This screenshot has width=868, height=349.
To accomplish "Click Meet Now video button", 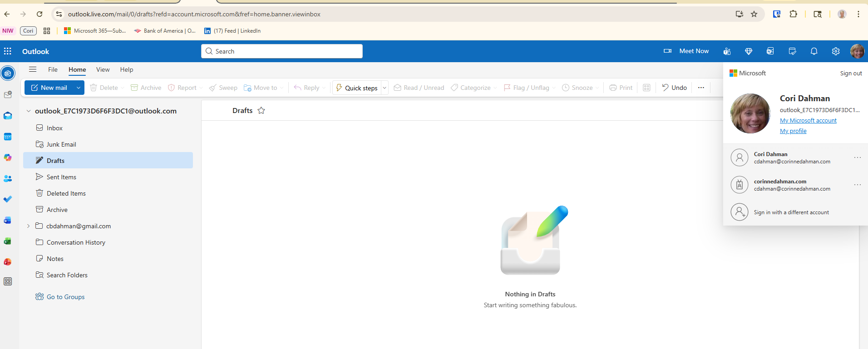I will click(686, 51).
